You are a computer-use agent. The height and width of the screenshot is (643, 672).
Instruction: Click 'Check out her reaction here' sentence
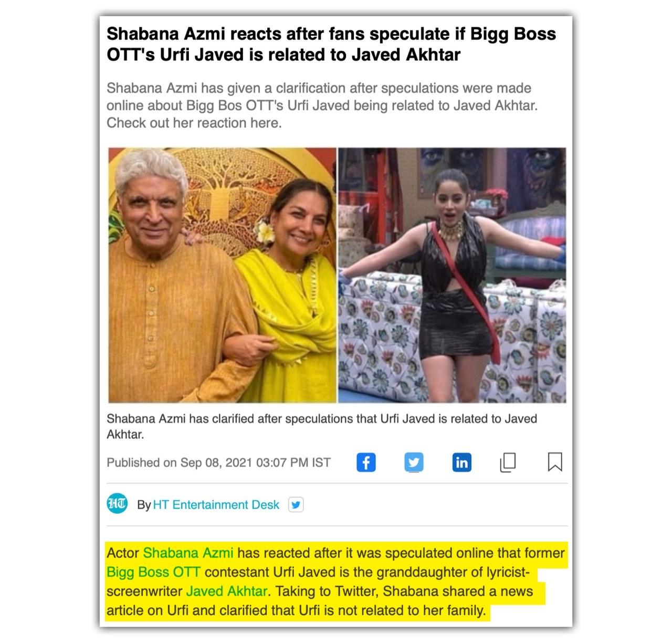point(194,123)
